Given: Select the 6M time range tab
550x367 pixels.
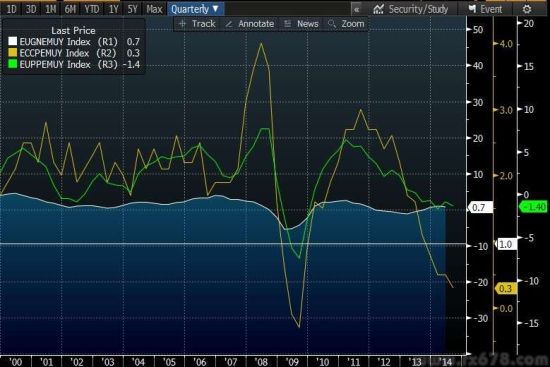Looking at the screenshot, I should pyautogui.click(x=70, y=9).
